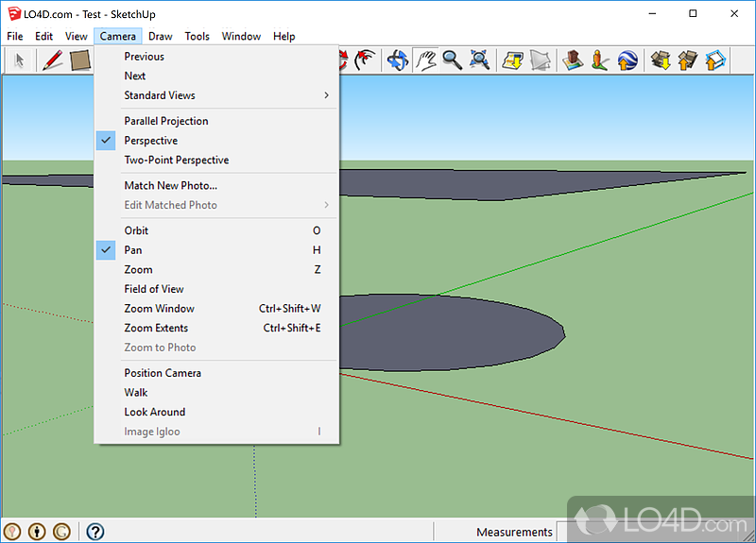
Task: Click Position Camera in the menu
Action: (x=162, y=373)
